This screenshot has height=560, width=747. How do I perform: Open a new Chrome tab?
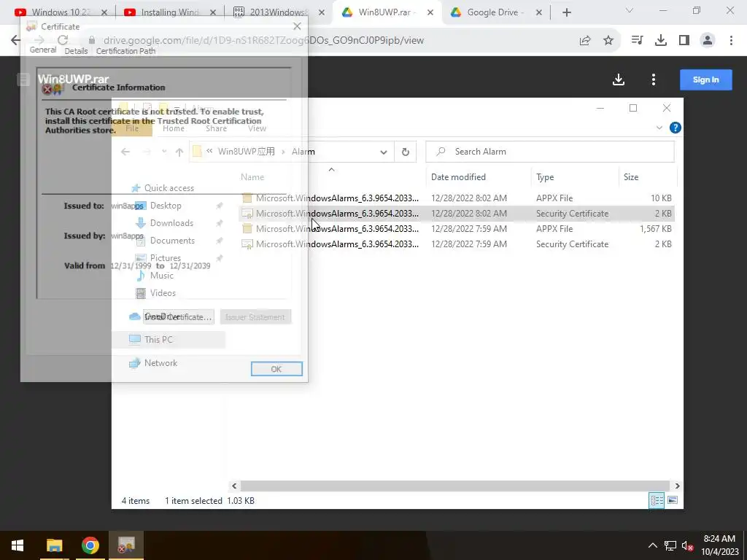click(566, 13)
